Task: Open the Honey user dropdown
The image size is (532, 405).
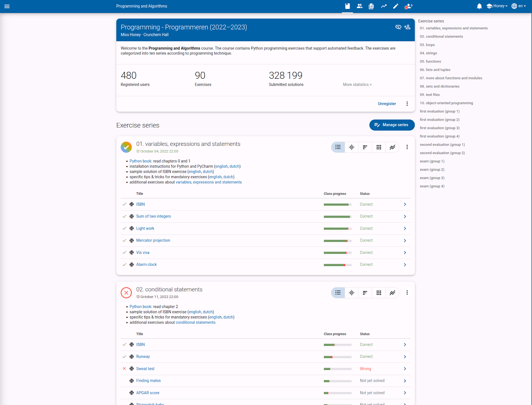Action: click(497, 6)
